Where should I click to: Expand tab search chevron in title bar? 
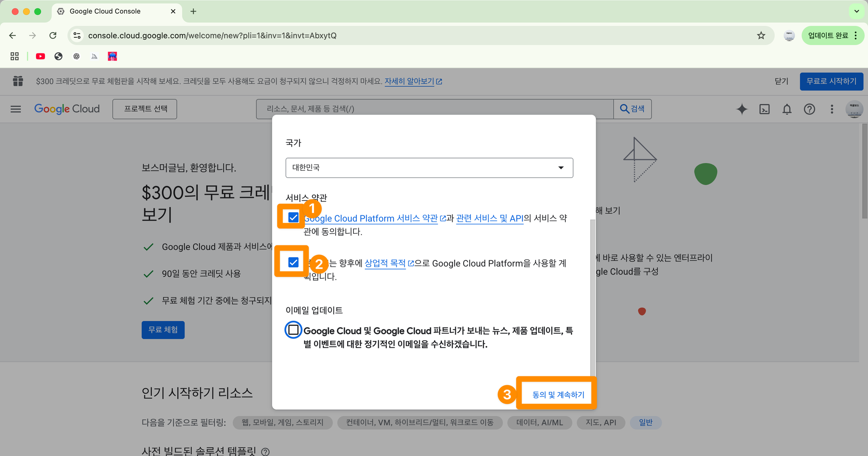point(857,11)
